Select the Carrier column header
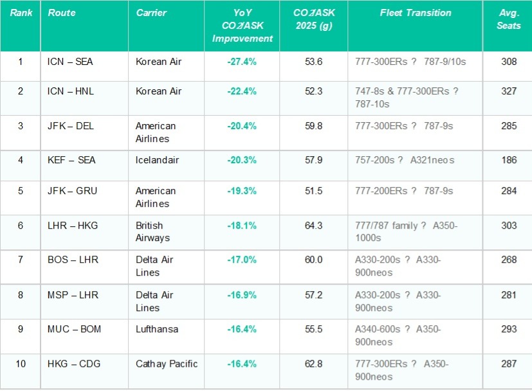The width and height of the screenshot is (532, 392). [151, 13]
